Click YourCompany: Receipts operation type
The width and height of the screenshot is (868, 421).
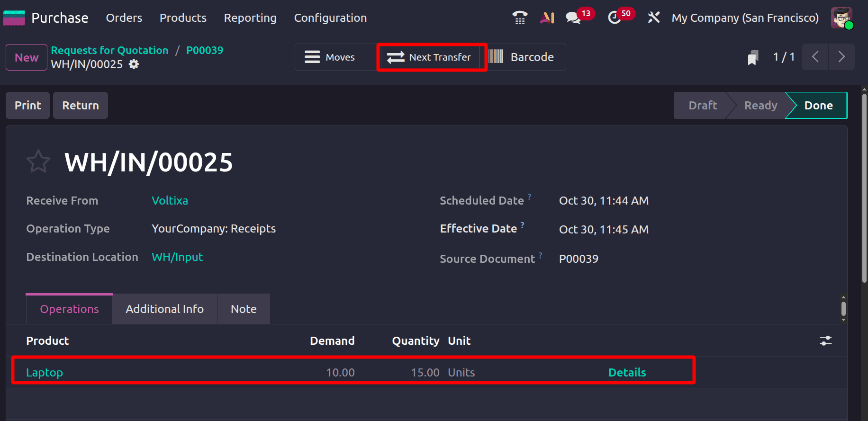tap(214, 228)
